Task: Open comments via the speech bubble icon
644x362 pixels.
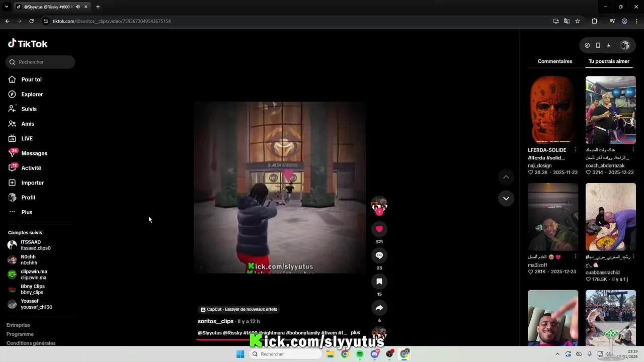Action: (x=379, y=255)
